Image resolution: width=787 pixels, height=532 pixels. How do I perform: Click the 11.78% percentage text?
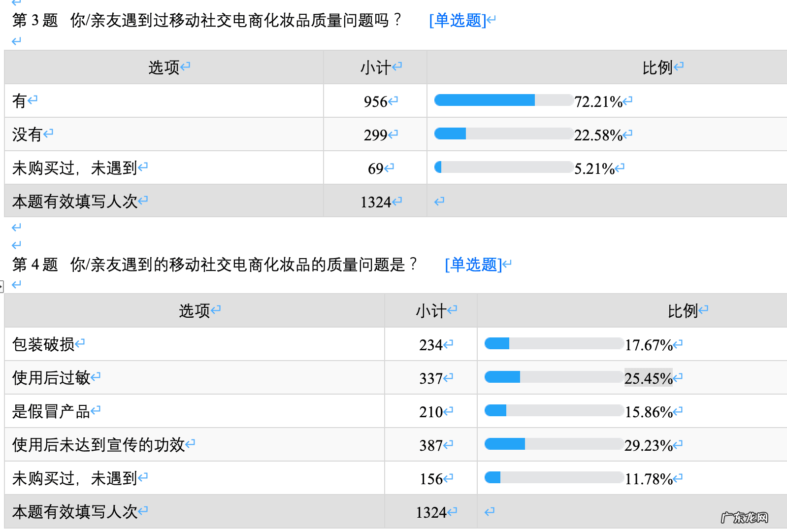(649, 478)
